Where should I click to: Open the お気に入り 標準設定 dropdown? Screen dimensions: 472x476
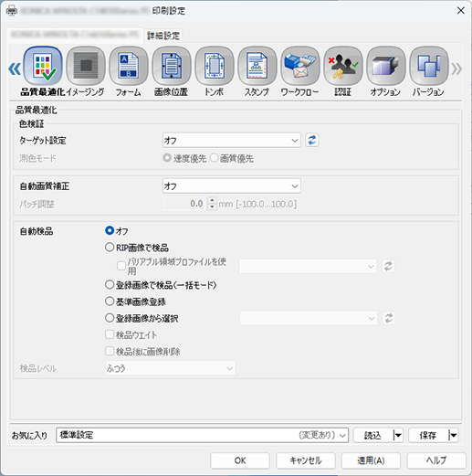click(x=203, y=435)
